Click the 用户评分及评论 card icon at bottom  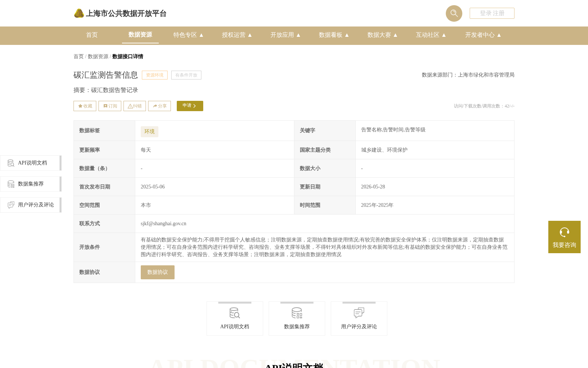[359, 313]
